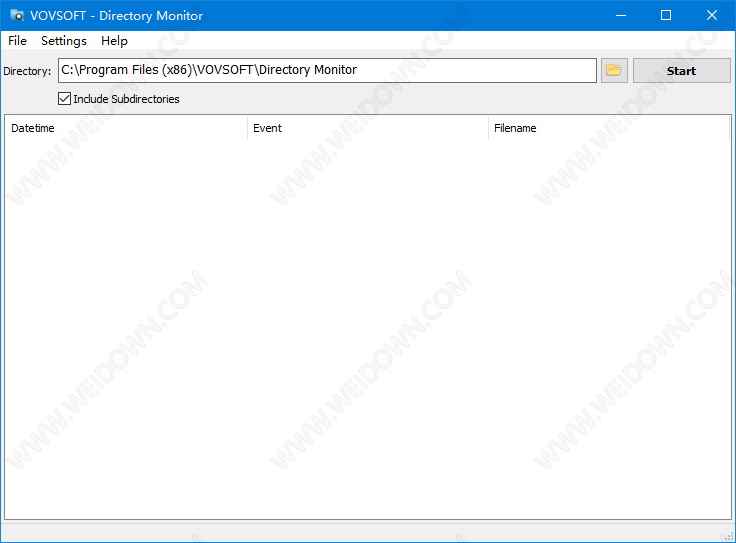
Task: Maximize the Directory Monitor window
Action: pos(666,15)
